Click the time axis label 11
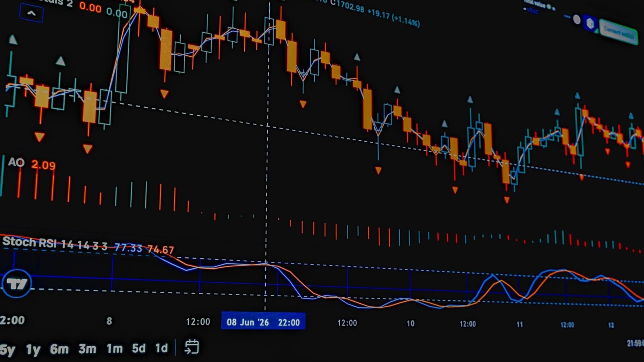The height and width of the screenshot is (362, 644). [x=520, y=324]
